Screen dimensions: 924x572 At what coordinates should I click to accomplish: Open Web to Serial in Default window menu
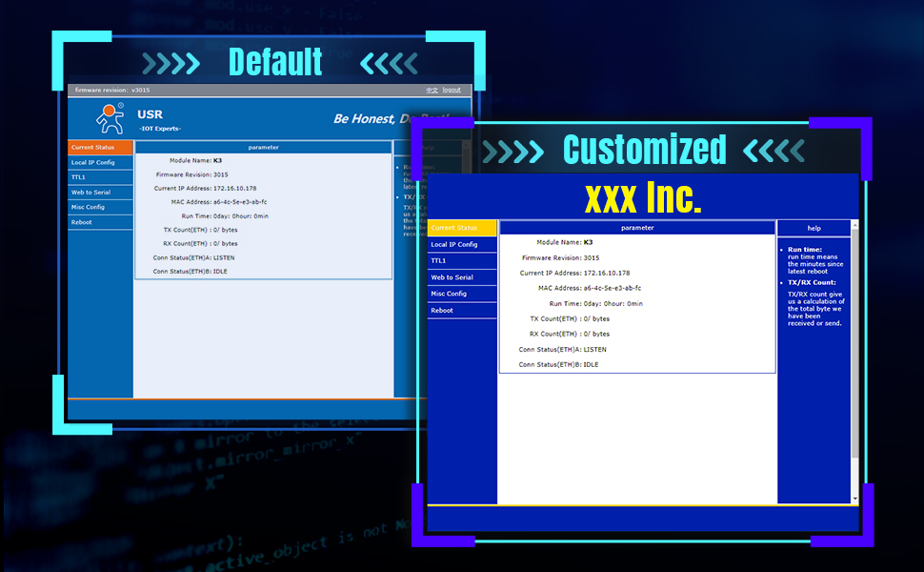(x=100, y=193)
